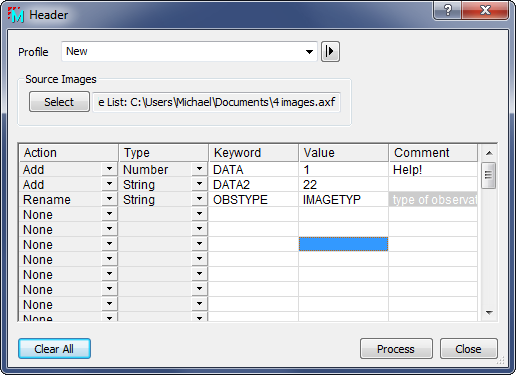Click the Type column header

click(x=164, y=153)
